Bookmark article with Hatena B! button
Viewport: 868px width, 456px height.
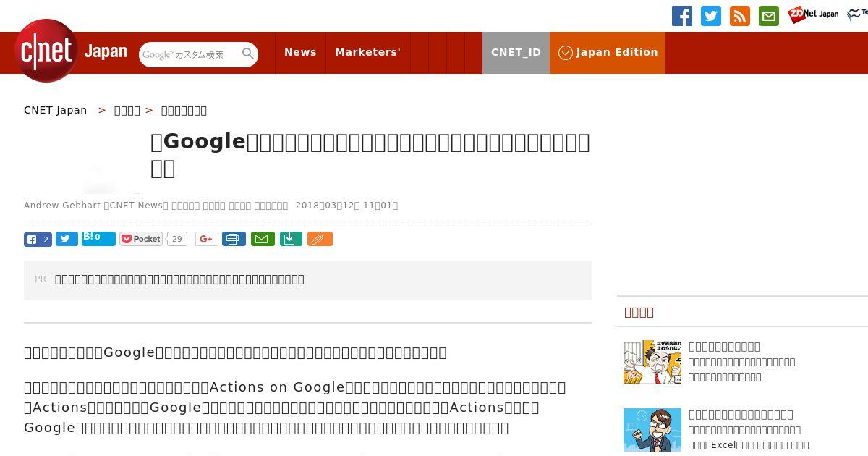(98, 238)
